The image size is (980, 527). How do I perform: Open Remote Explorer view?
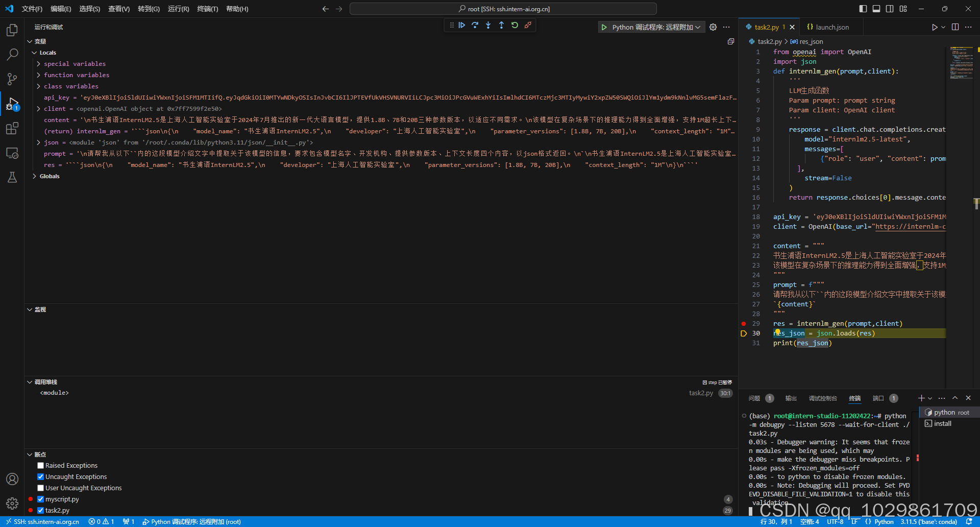[x=12, y=153]
